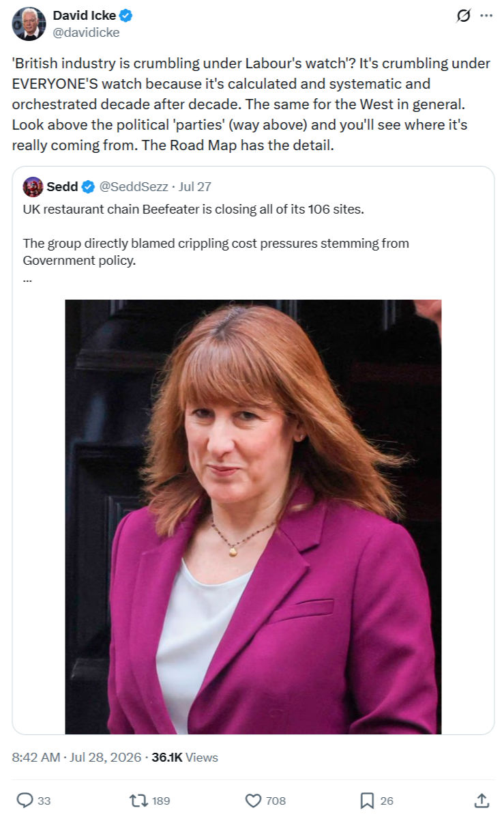Click the Jul 27 date of the quoted post
504x819 pixels.
195,186
